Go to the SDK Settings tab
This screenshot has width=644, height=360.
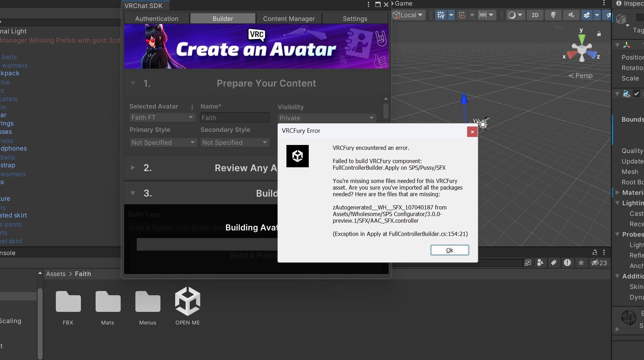coord(355,18)
